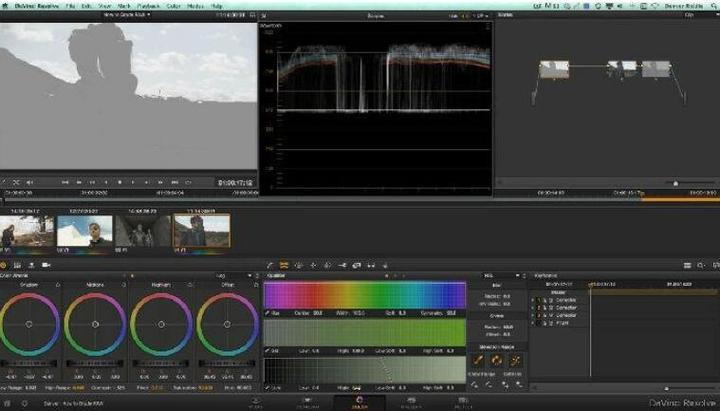This screenshot has width=720, height=411.
Task: Click the center of Midtone color wheel
Action: (95, 324)
